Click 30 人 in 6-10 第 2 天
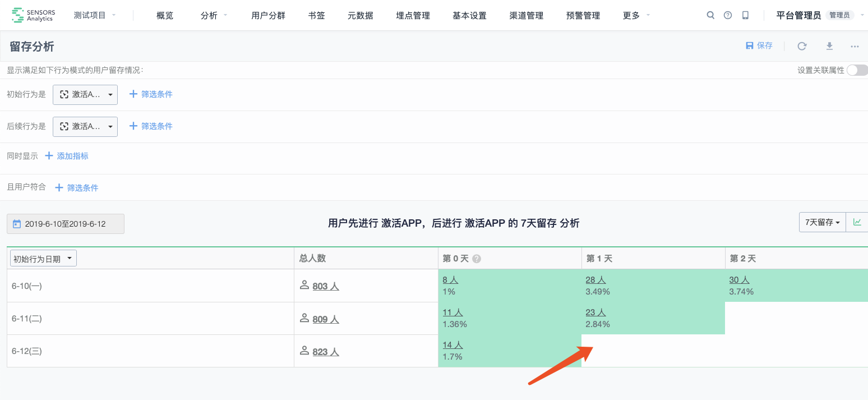 [x=740, y=279]
